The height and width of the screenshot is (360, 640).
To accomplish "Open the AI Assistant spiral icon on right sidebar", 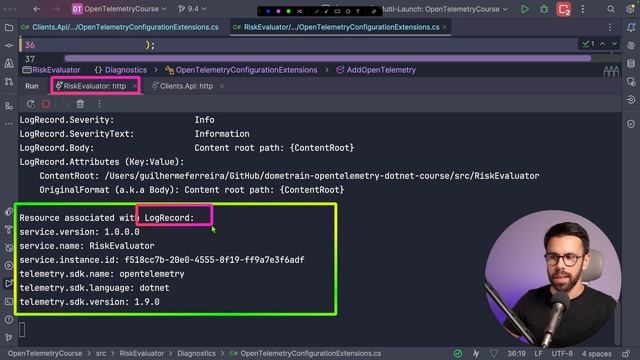I will click(x=631, y=46).
